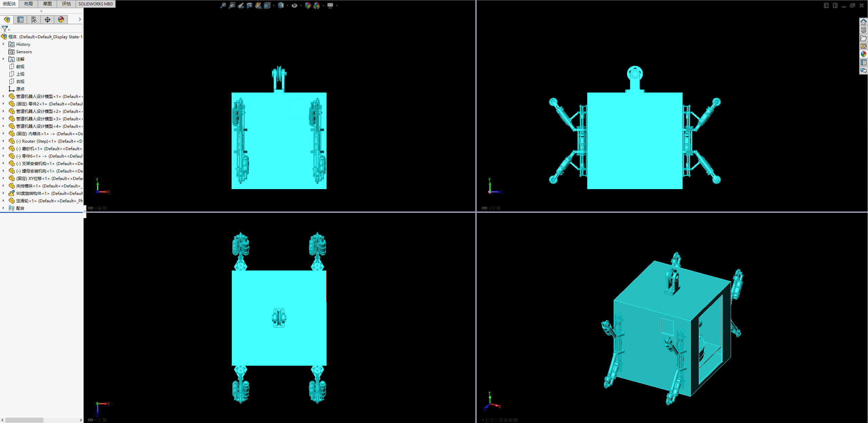Expand the History tree node
The height and width of the screenshot is (423, 868).
pos(3,44)
